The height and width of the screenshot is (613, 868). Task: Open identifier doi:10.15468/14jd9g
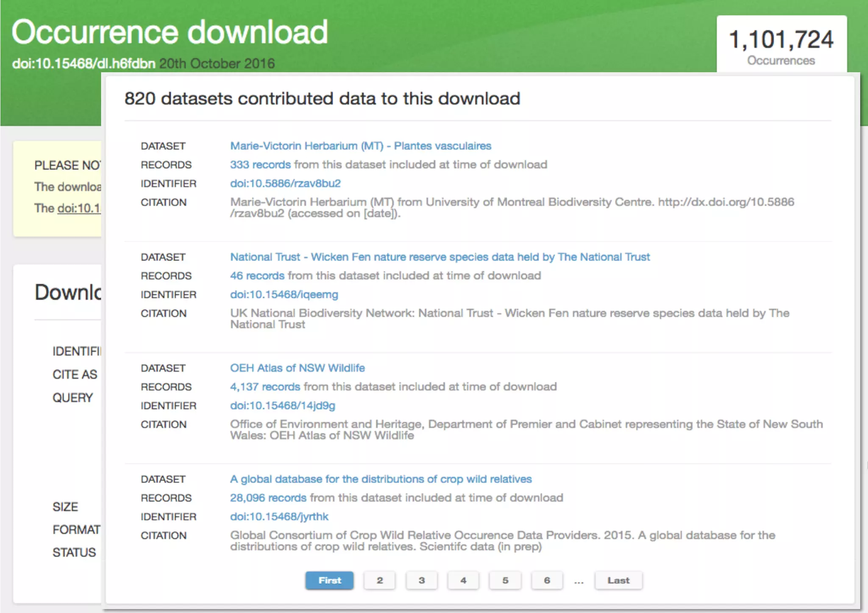282,405
